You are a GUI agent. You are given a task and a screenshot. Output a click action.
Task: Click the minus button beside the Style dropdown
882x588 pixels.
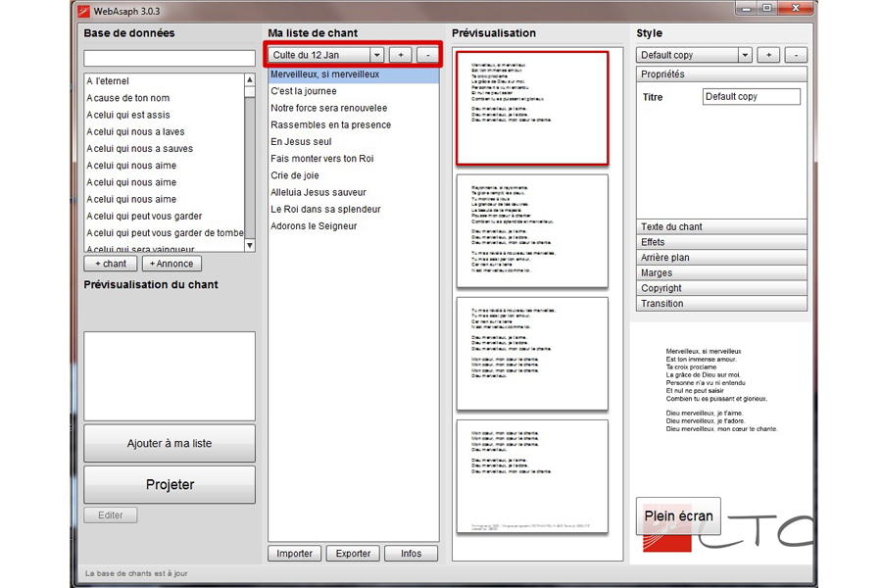pyautogui.click(x=796, y=55)
